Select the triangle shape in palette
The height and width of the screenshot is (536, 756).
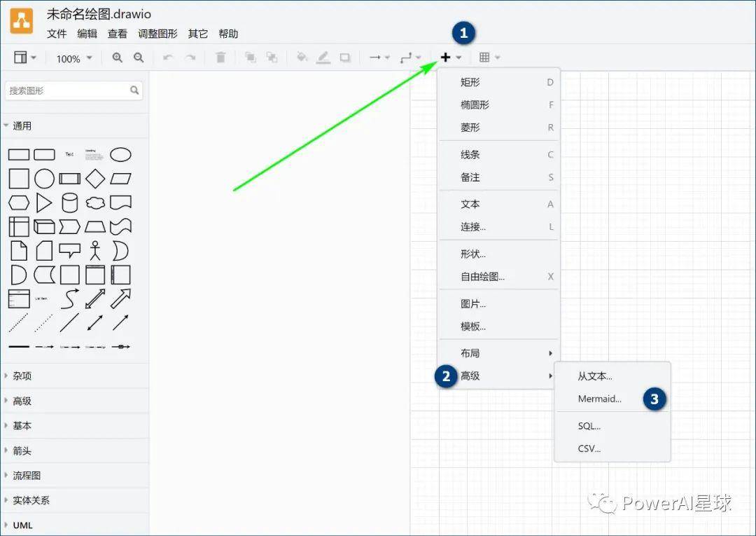click(x=44, y=202)
